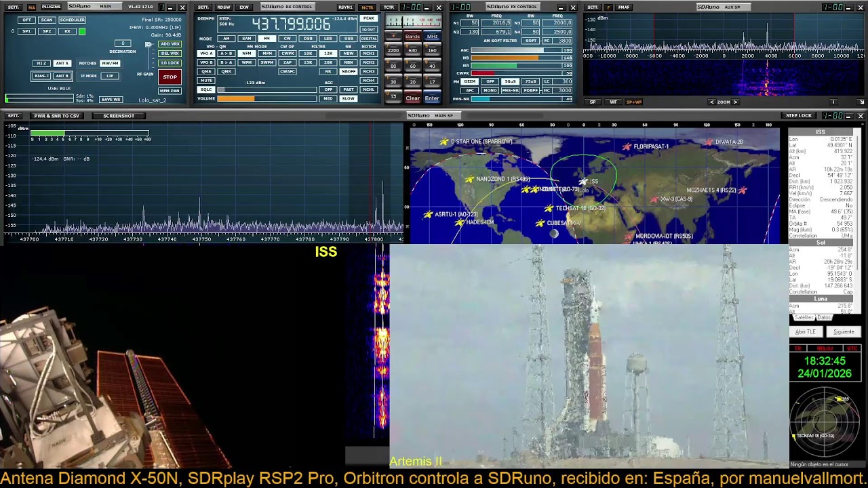Screen dimensions: 868x488
Task: Click the TECHSAT-1B (GO-32) satellite marker
Action: pos(549,208)
